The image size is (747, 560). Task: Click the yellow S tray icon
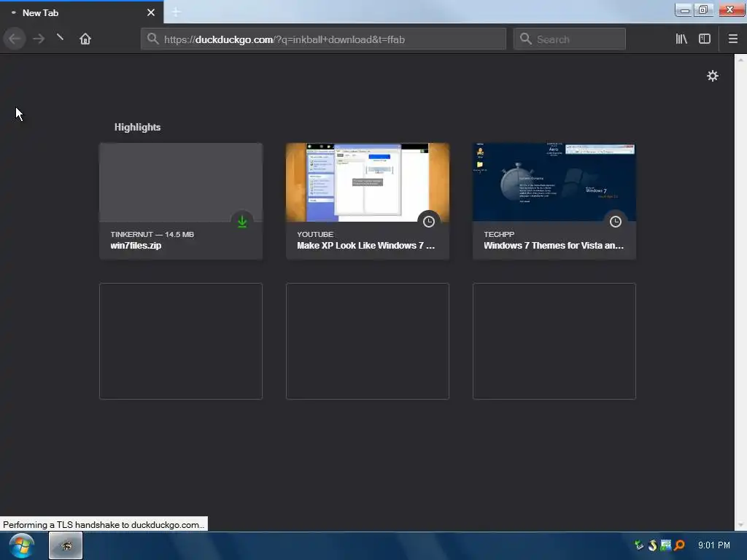(653, 545)
